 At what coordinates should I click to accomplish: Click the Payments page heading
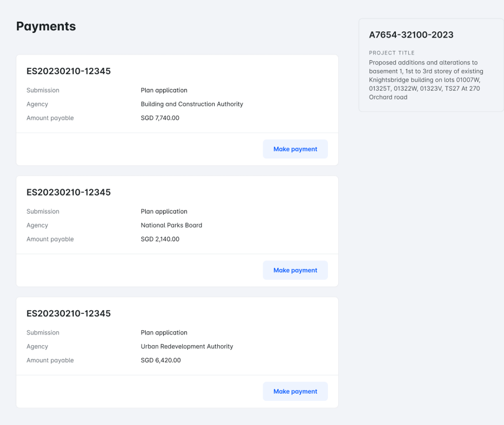(46, 26)
